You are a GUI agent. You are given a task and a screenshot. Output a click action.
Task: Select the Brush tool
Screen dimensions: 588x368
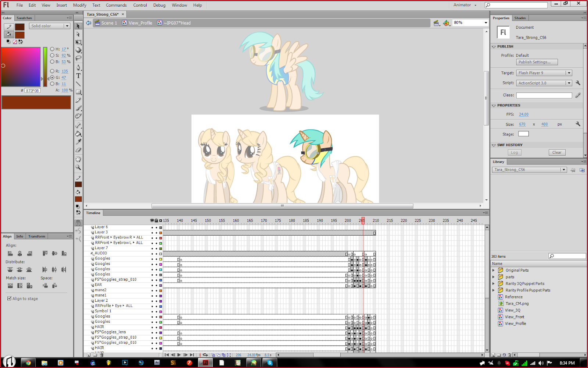click(78, 108)
